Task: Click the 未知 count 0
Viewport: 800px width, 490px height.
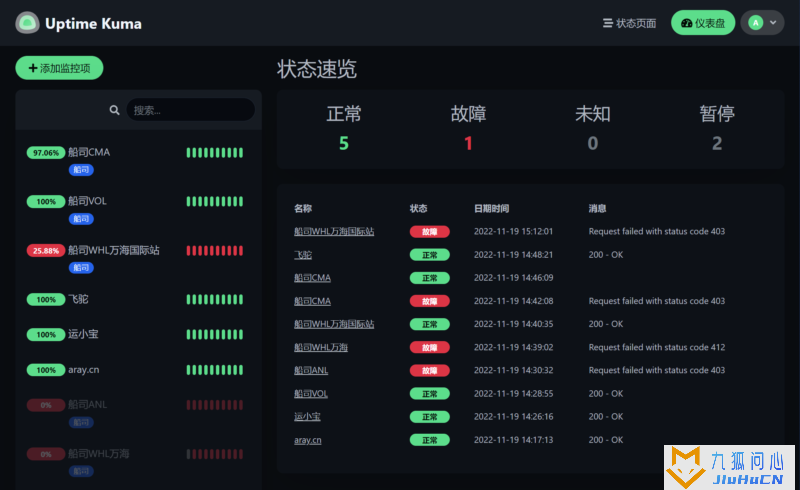Action: (592, 143)
